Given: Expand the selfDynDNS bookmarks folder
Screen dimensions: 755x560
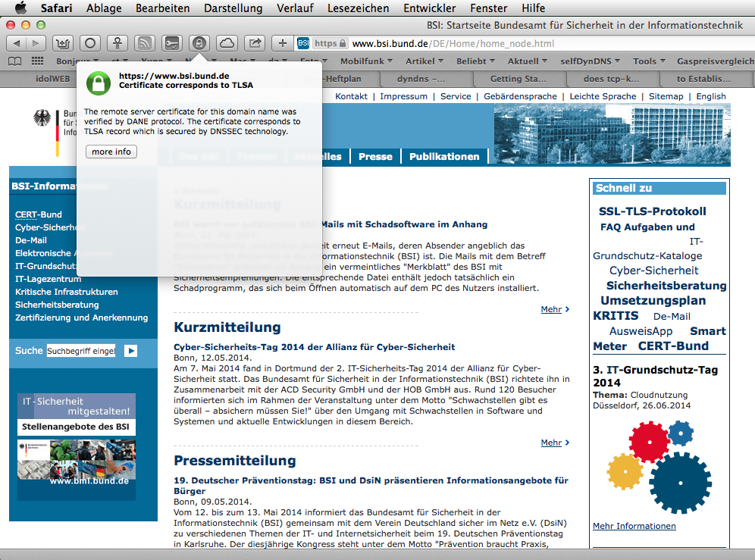Looking at the screenshot, I should [590, 61].
